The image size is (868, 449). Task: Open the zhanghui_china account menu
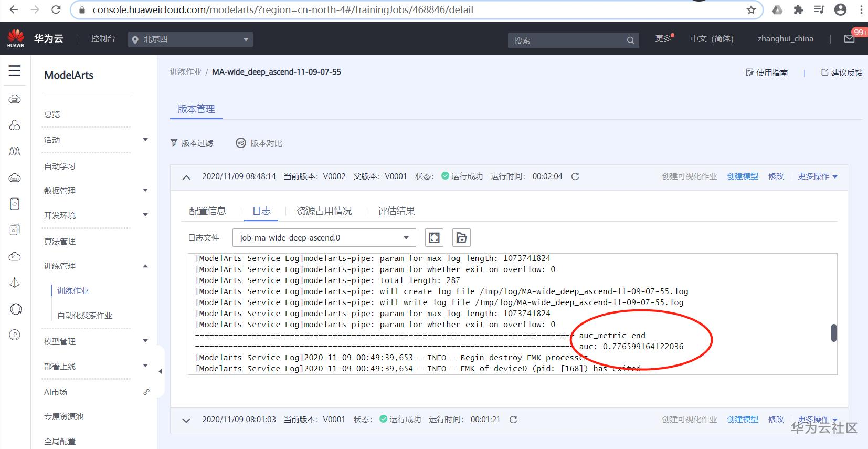[x=786, y=39]
